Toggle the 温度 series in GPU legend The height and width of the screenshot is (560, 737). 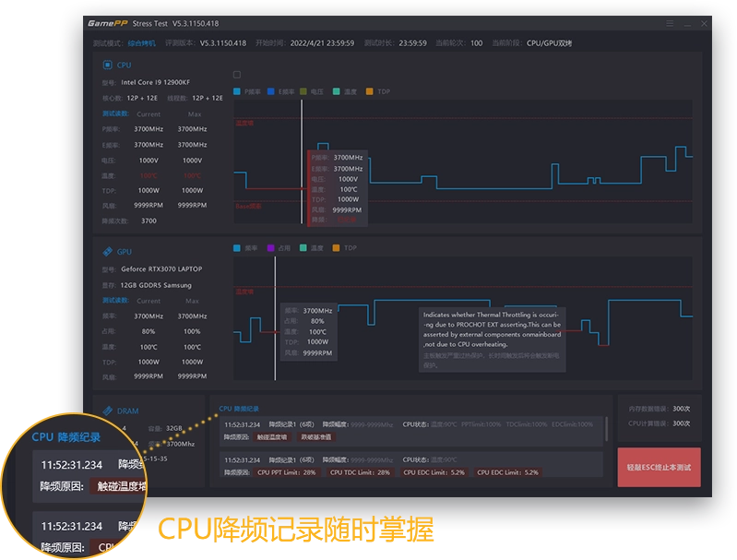pyautogui.click(x=311, y=248)
